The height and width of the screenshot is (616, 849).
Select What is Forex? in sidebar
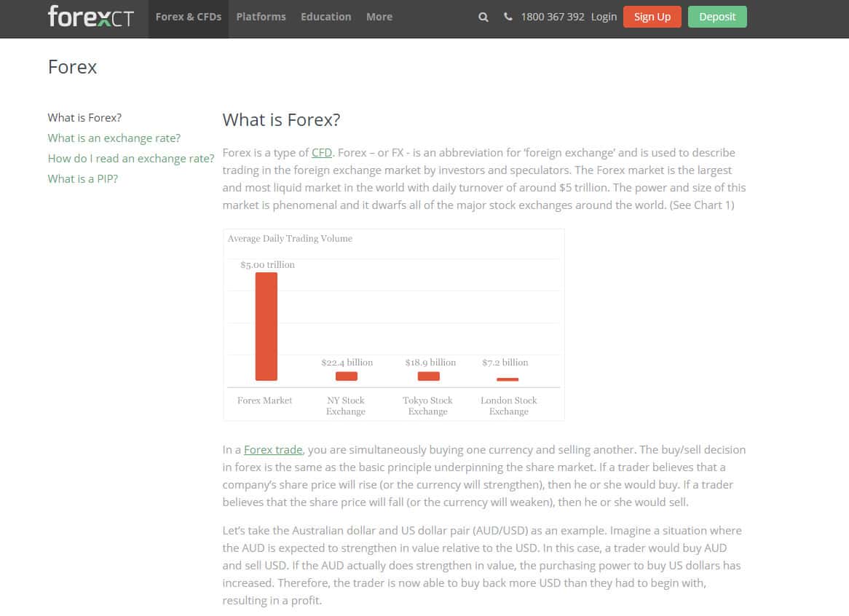click(84, 117)
